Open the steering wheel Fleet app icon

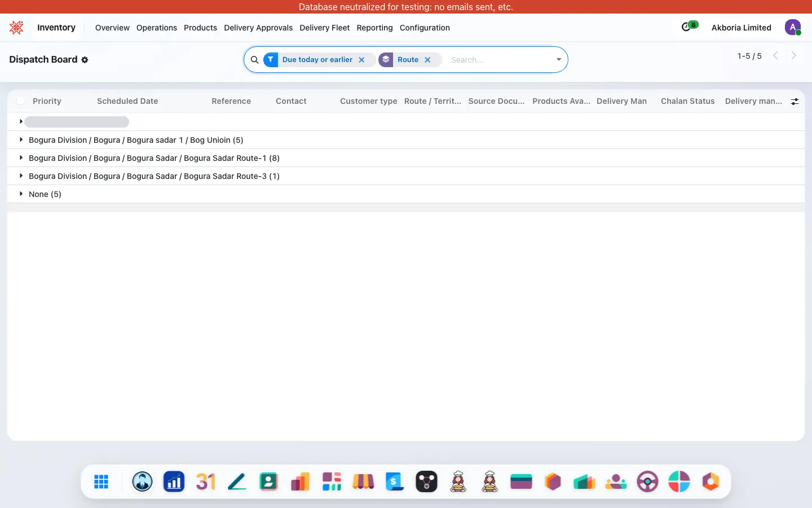click(x=648, y=481)
